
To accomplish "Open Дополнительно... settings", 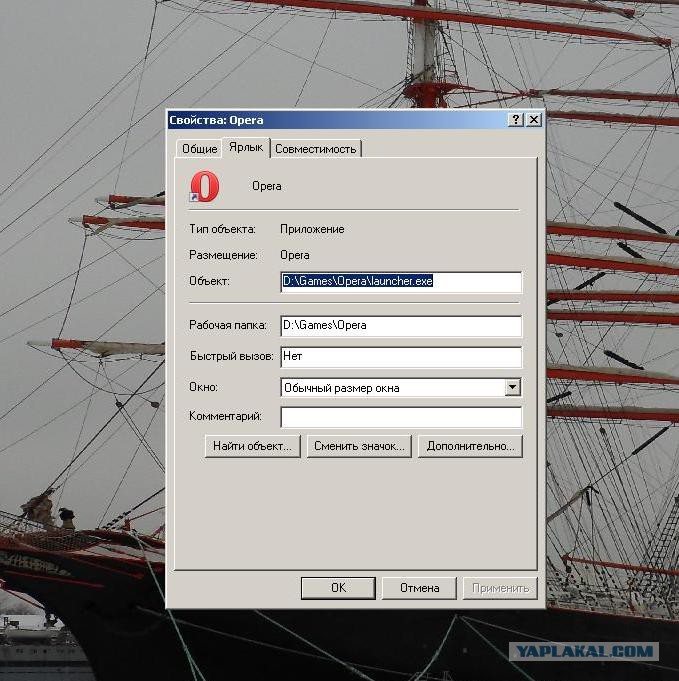I will point(470,446).
